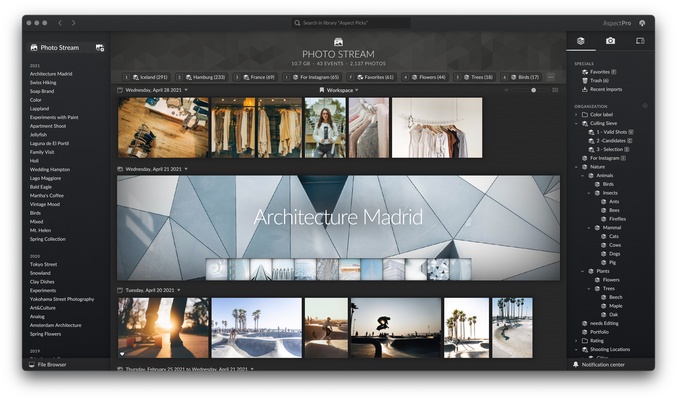
Task: Expand the Color label folder
Action: (576, 115)
